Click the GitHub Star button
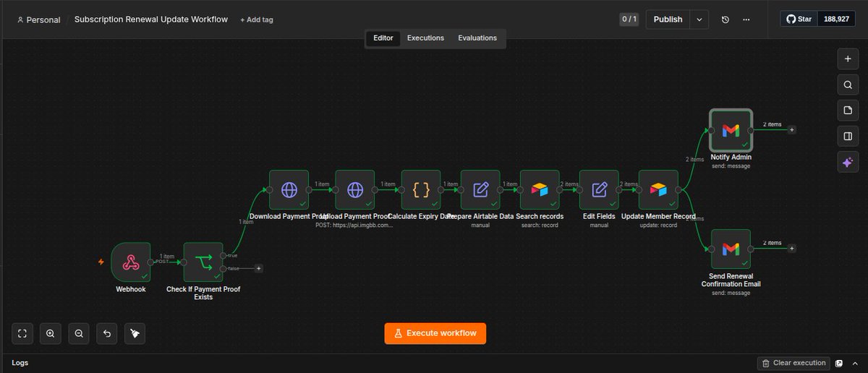 799,20
